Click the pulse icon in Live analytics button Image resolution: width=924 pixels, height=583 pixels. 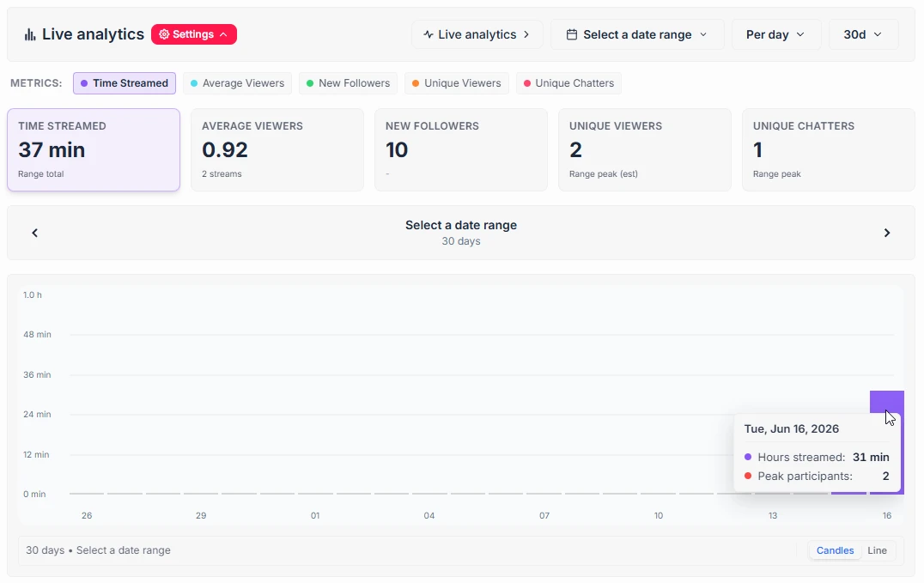[x=429, y=34]
